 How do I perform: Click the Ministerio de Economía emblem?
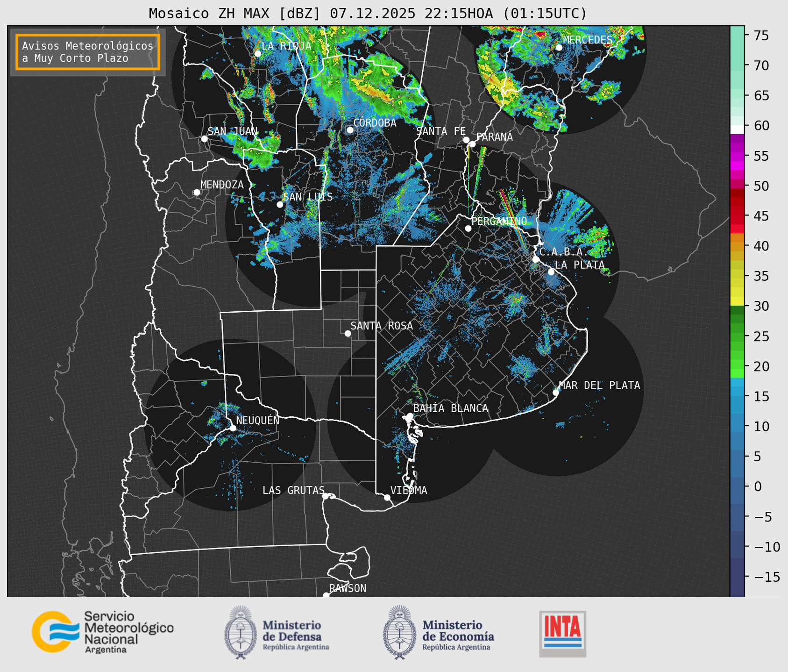(399, 632)
